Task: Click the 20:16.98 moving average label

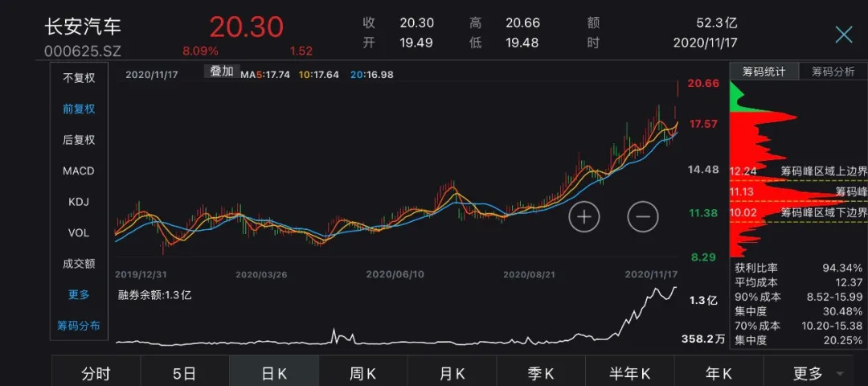Action: tap(371, 74)
